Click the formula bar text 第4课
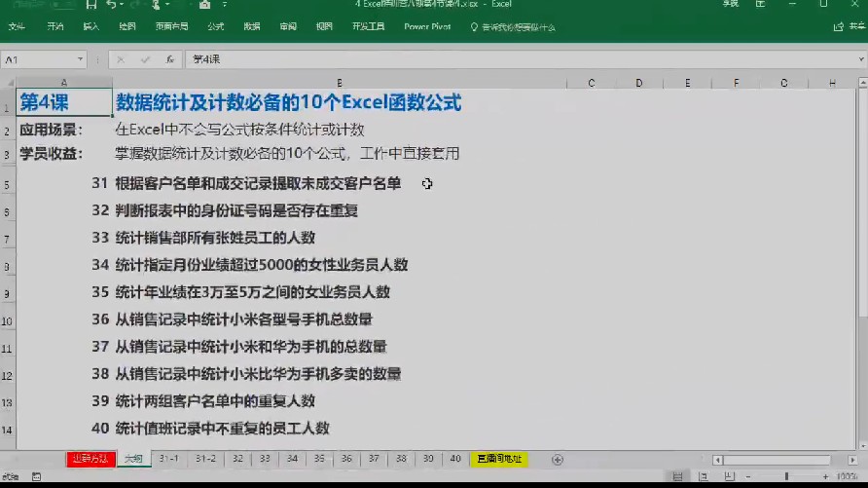 (206, 59)
